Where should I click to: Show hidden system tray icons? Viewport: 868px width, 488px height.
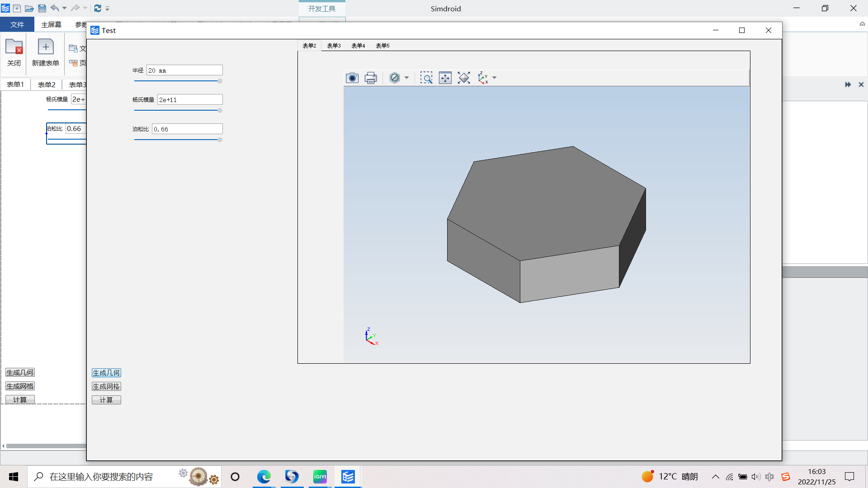click(716, 477)
